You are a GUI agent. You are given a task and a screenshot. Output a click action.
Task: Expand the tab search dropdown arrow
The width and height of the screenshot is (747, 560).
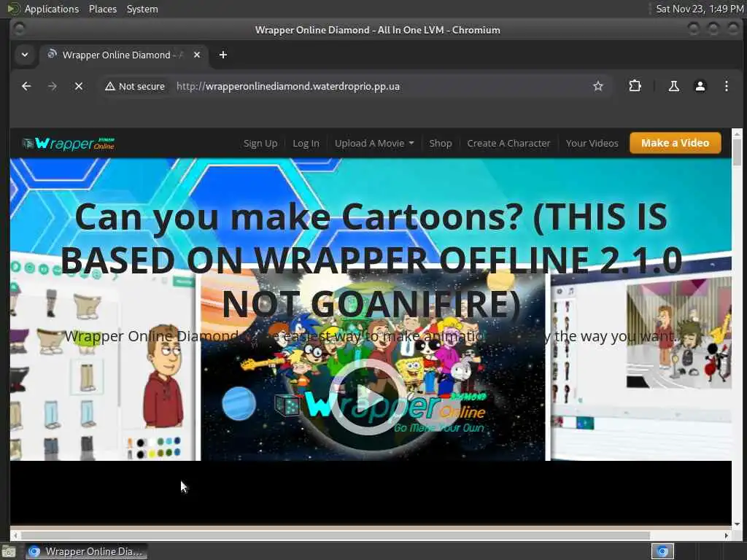[x=25, y=55]
